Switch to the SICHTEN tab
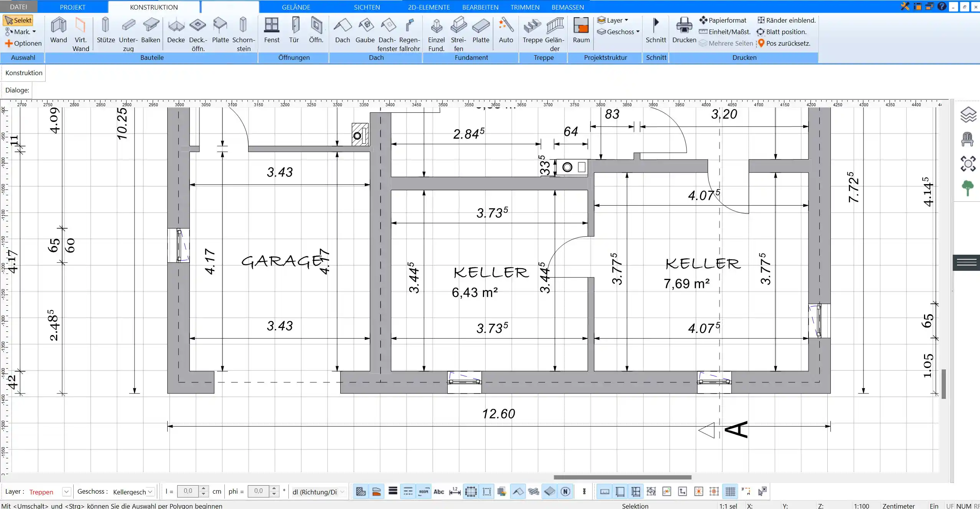This screenshot has width=980, height=509. pyautogui.click(x=367, y=7)
